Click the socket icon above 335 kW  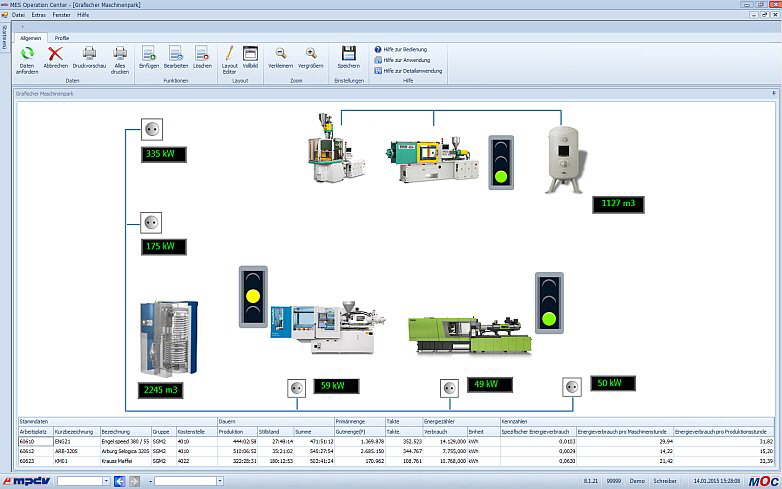pyautogui.click(x=152, y=130)
